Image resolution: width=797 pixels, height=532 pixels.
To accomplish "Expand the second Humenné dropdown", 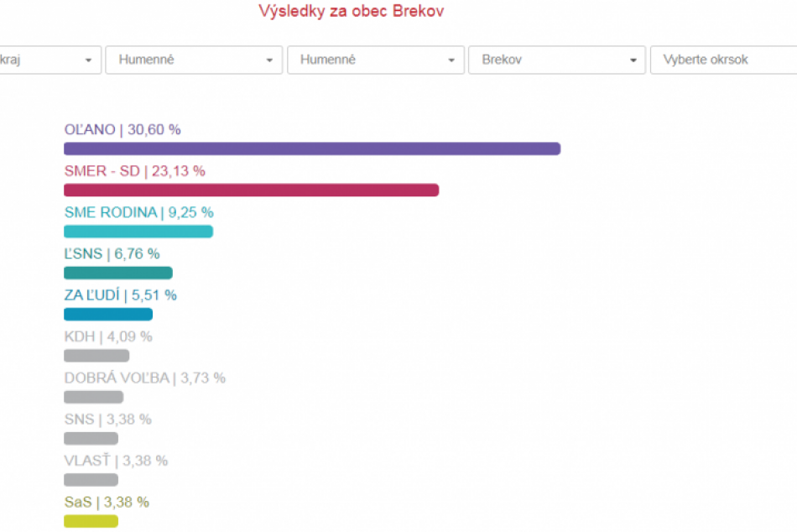I will (375, 60).
